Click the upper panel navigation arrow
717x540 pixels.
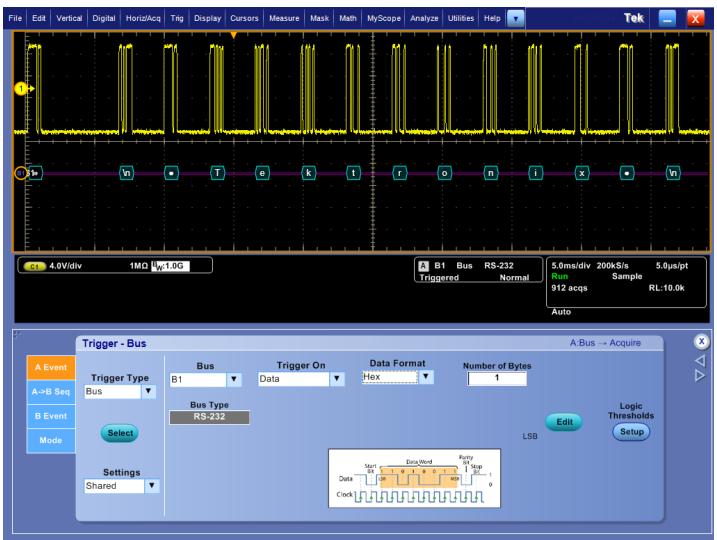(700, 361)
